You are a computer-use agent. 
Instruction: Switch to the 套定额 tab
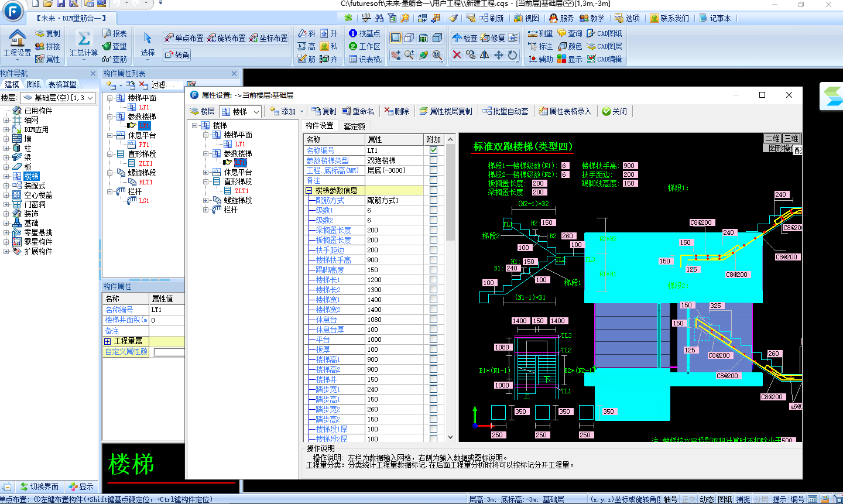354,126
